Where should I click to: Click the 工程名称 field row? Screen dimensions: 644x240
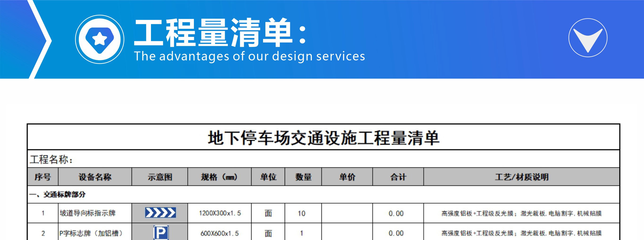pos(323,159)
